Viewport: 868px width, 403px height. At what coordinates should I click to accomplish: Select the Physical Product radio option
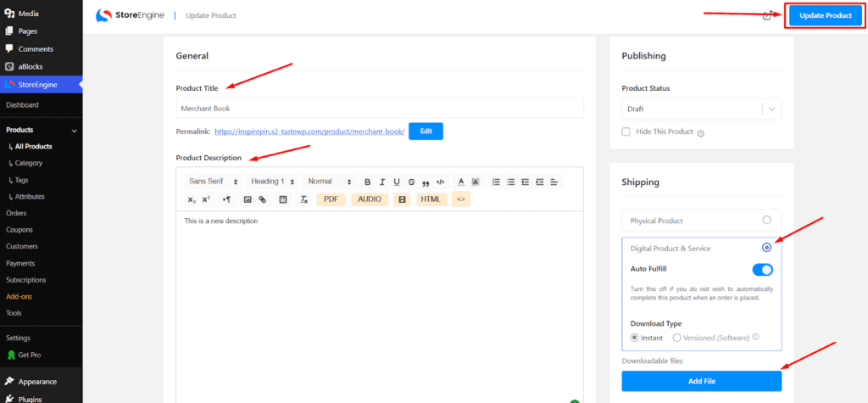pos(766,221)
